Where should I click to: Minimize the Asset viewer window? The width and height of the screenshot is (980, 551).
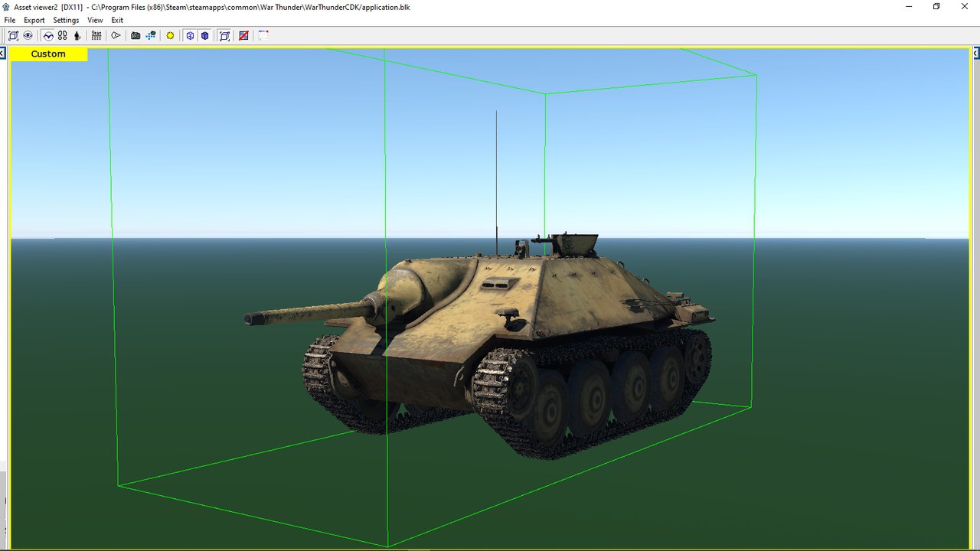click(907, 6)
